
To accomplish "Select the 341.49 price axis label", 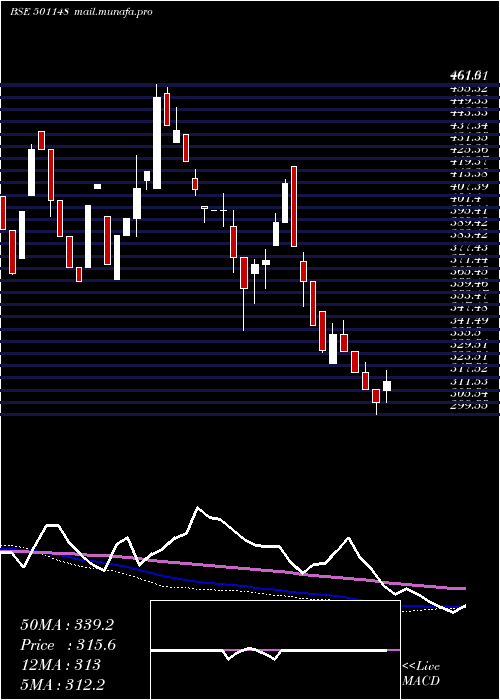I will pyautogui.click(x=469, y=320).
